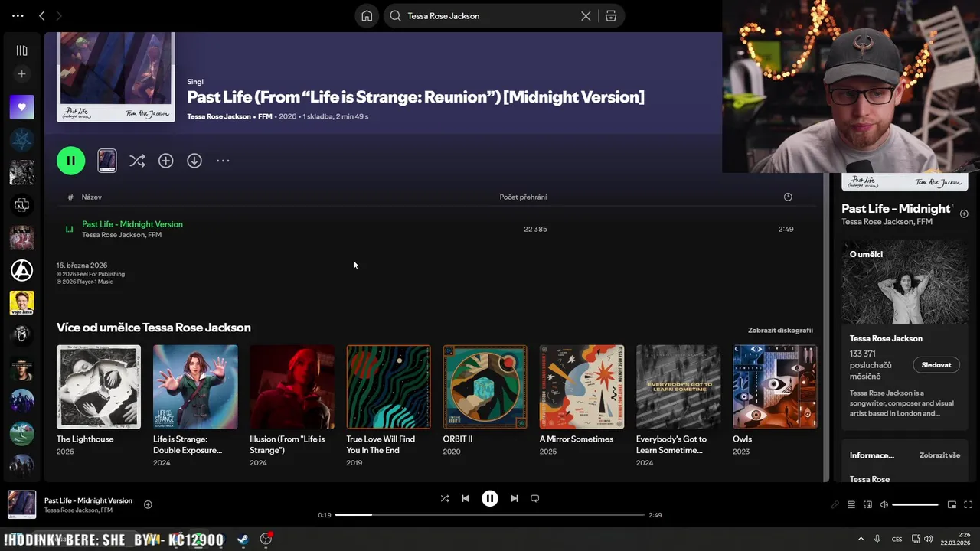Open connect to a device icon
Viewport: 980px width, 551px height.
click(867, 505)
